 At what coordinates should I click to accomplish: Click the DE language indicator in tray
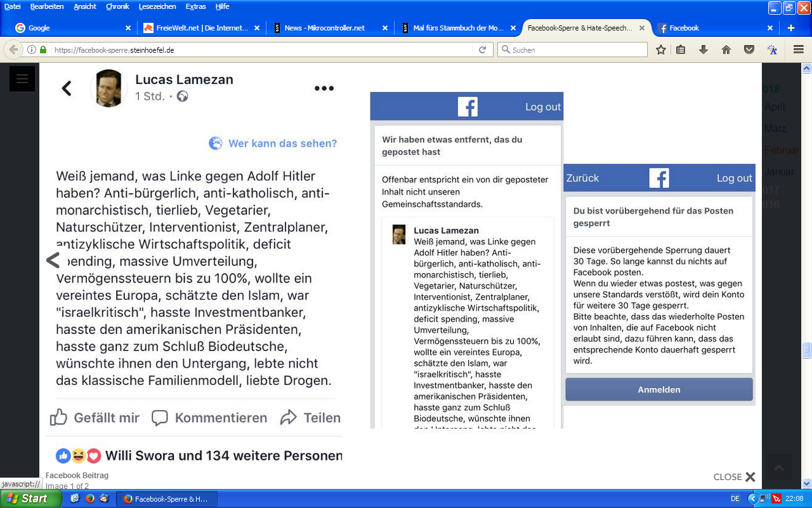pos(735,498)
